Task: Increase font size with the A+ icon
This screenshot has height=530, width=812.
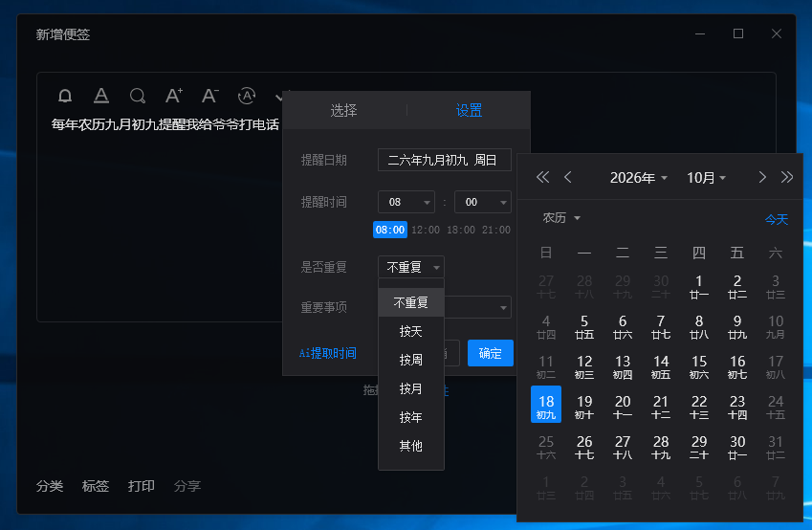Action: click(174, 96)
